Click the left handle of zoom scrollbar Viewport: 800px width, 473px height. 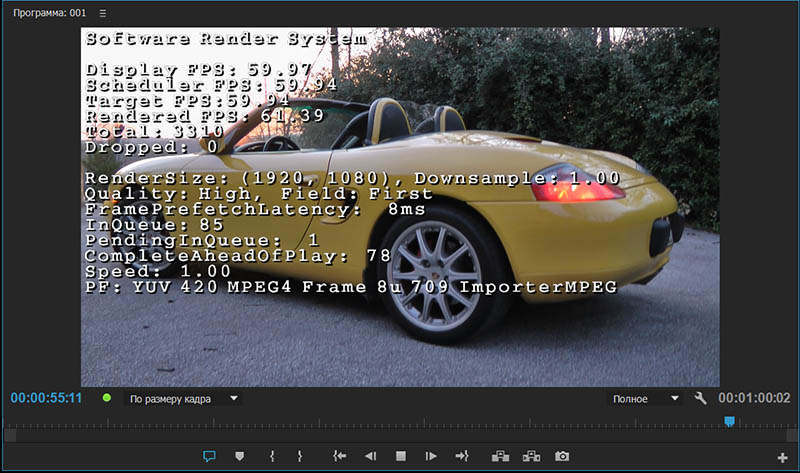[10, 435]
